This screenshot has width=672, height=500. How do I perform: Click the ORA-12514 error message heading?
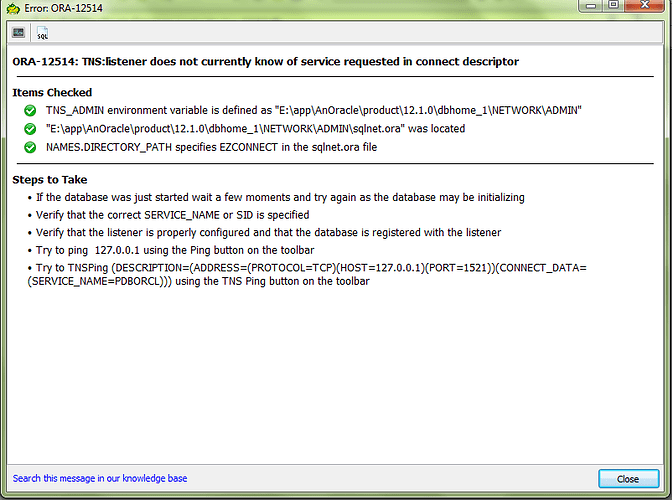tap(265, 62)
